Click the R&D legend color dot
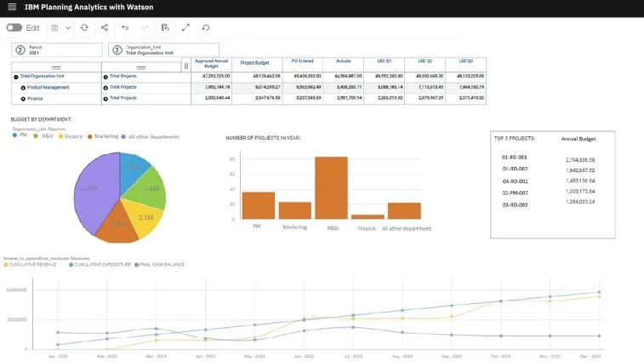This screenshot has width=644, height=362. pos(36,136)
